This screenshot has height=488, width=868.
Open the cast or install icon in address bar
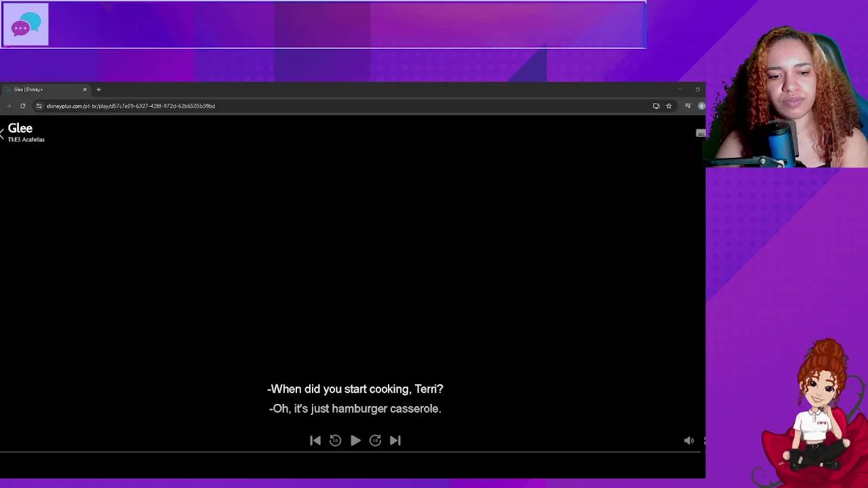click(656, 106)
